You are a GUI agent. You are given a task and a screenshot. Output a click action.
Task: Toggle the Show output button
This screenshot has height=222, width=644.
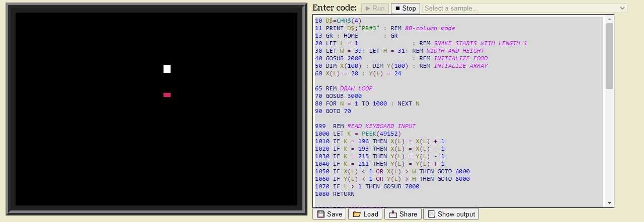coord(451,214)
